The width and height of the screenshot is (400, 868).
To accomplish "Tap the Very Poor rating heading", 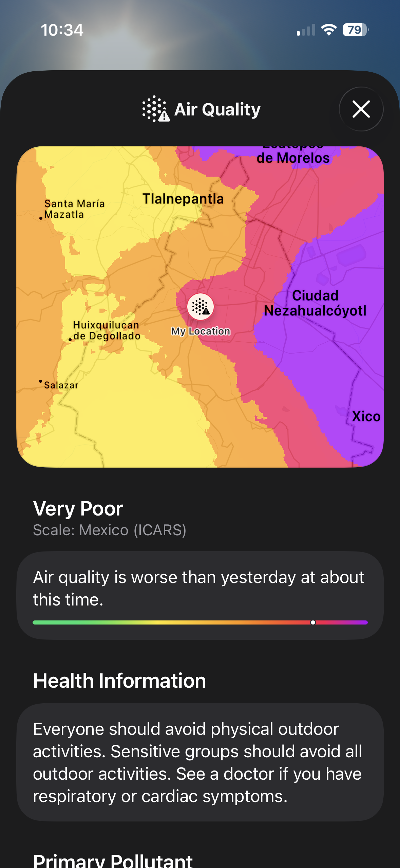I will pos(78,508).
